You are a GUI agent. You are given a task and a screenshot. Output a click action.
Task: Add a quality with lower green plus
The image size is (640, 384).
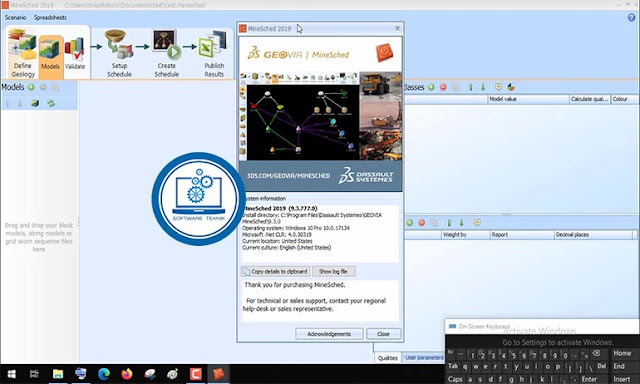(409, 222)
